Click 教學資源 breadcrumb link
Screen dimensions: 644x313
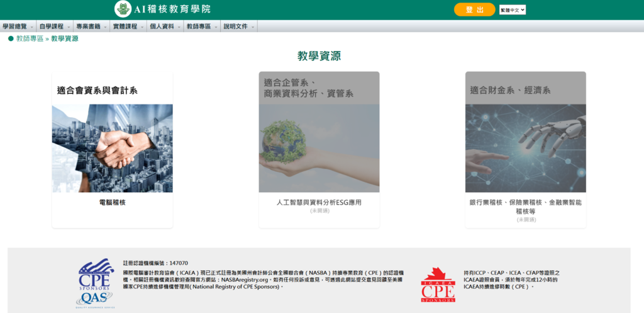[x=65, y=38]
